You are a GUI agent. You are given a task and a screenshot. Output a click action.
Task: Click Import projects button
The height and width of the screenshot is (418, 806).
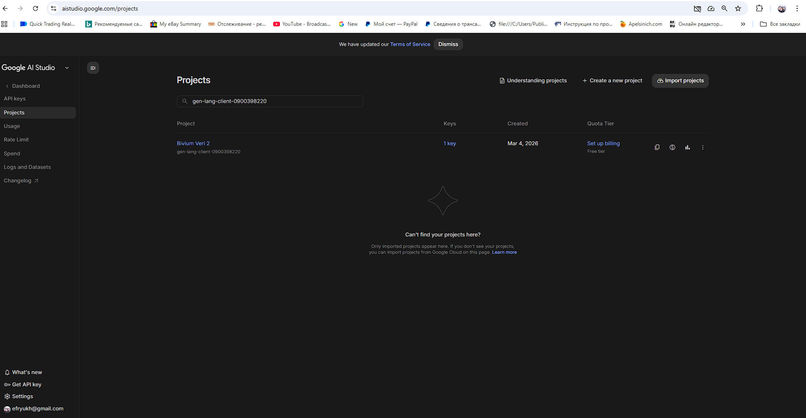click(x=680, y=81)
